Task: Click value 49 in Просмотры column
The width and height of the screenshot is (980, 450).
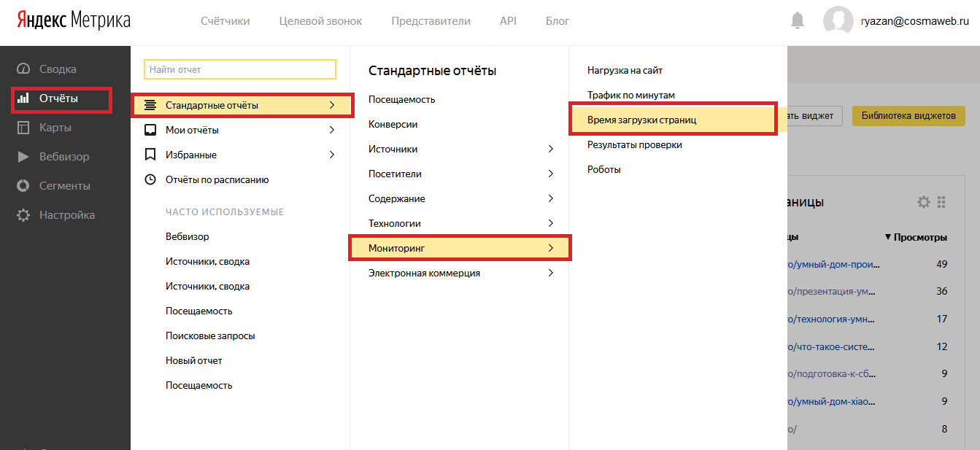Action: click(x=941, y=264)
